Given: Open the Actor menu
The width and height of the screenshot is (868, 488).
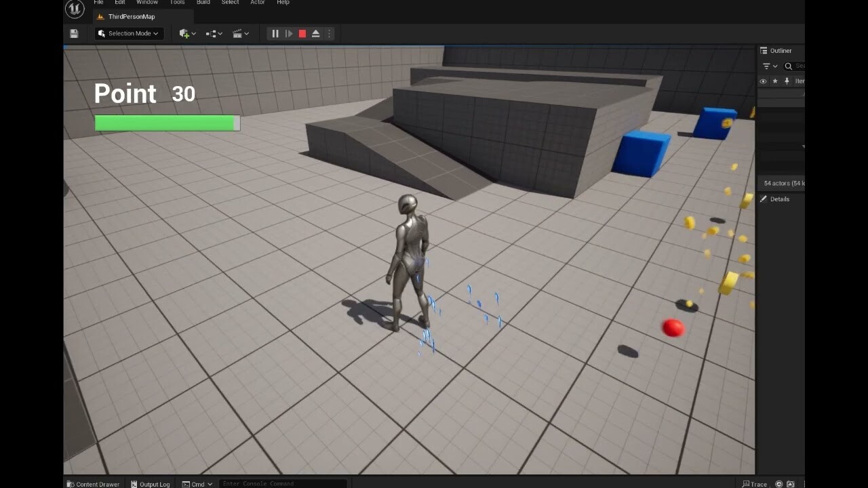Looking at the screenshot, I should click(258, 3).
